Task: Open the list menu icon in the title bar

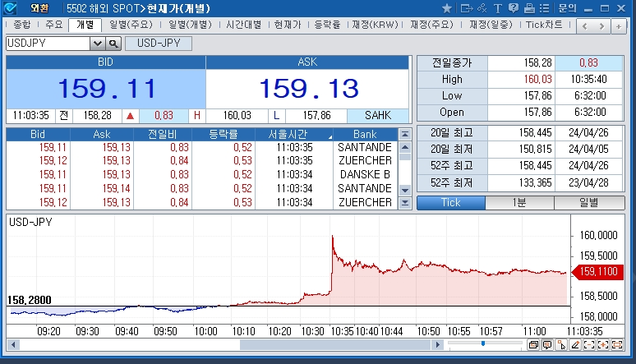Action: click(544, 8)
